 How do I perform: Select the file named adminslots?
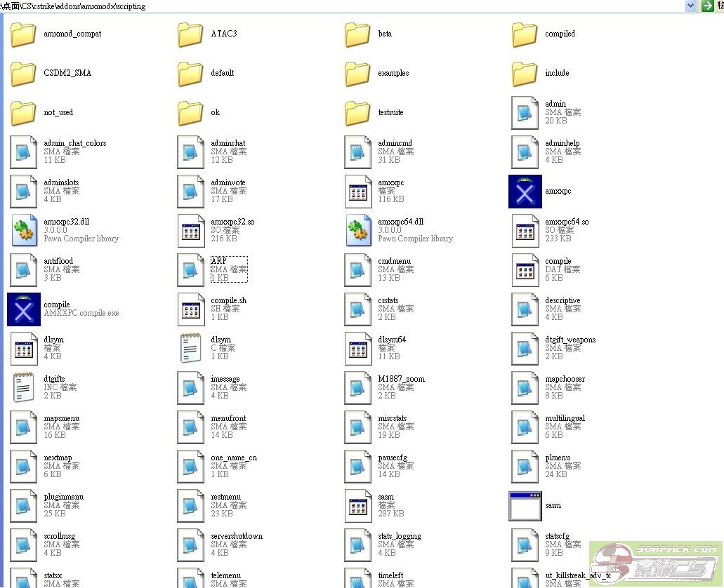[x=61, y=182]
